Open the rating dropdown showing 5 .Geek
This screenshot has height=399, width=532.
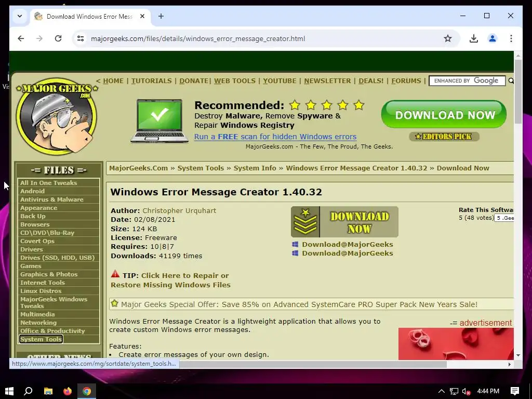coord(504,218)
